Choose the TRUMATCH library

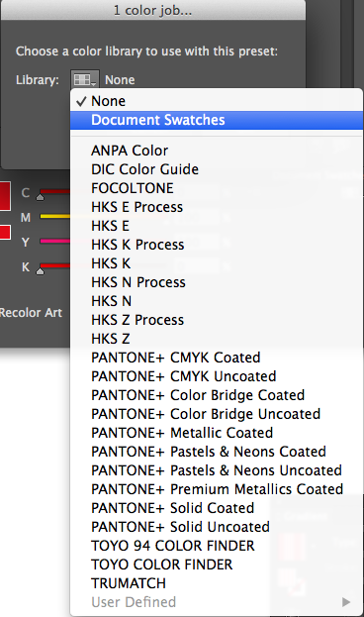[217, 583]
